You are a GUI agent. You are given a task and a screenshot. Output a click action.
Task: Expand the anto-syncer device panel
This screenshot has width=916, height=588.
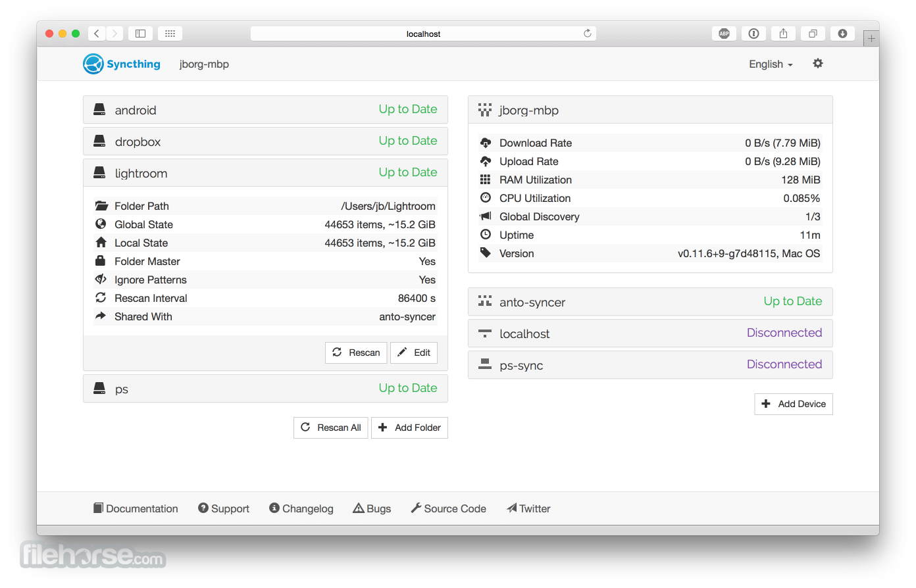(650, 302)
